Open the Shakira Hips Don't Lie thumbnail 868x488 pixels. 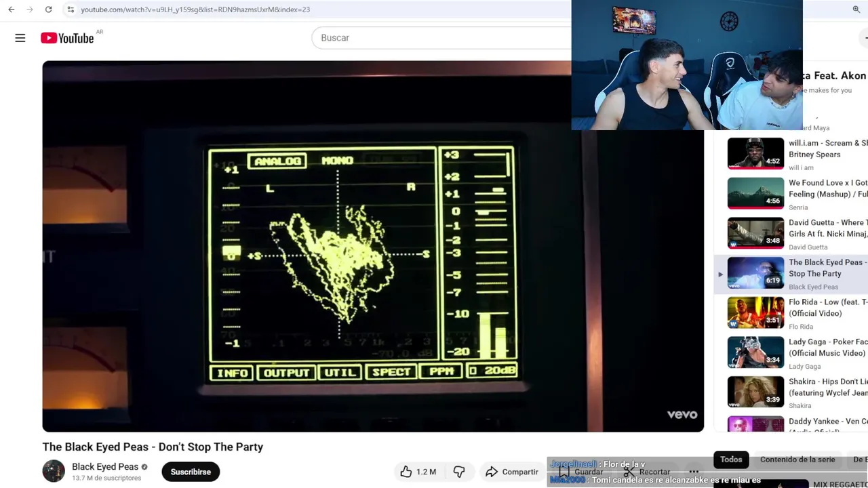pos(755,392)
